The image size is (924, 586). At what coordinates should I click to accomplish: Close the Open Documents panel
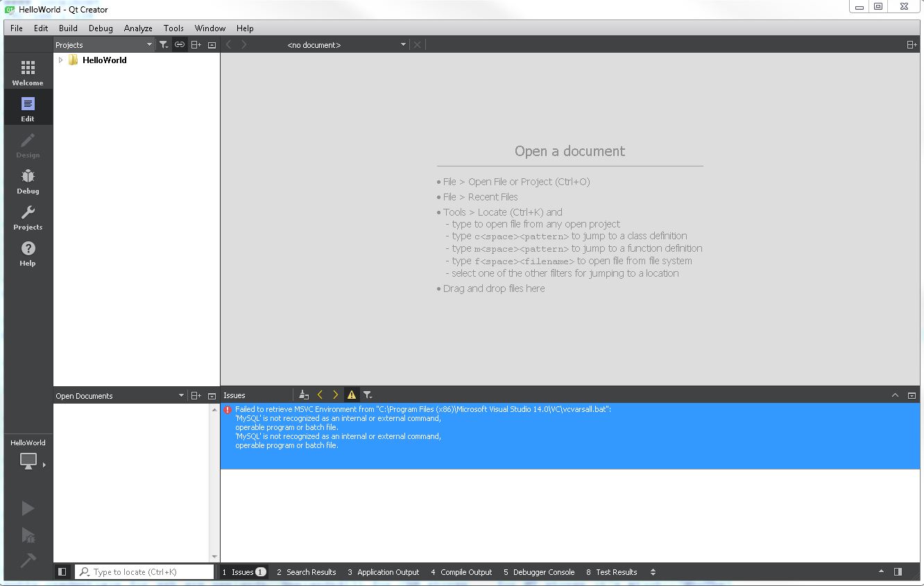[212, 396]
